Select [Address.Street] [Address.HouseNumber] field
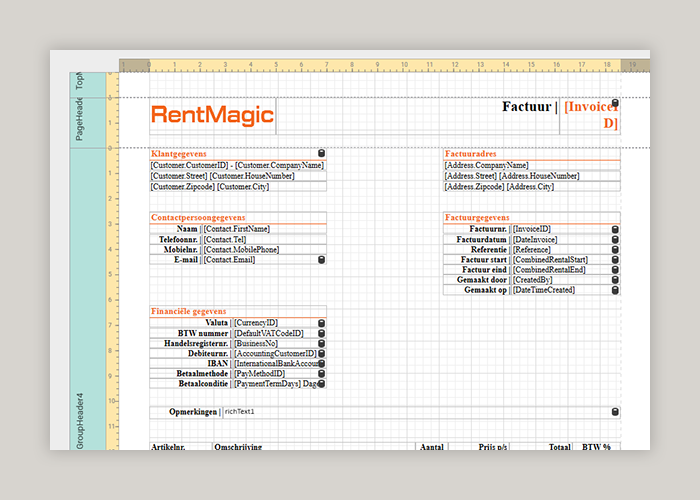Viewport: 700px width, 500px height. 532,176
